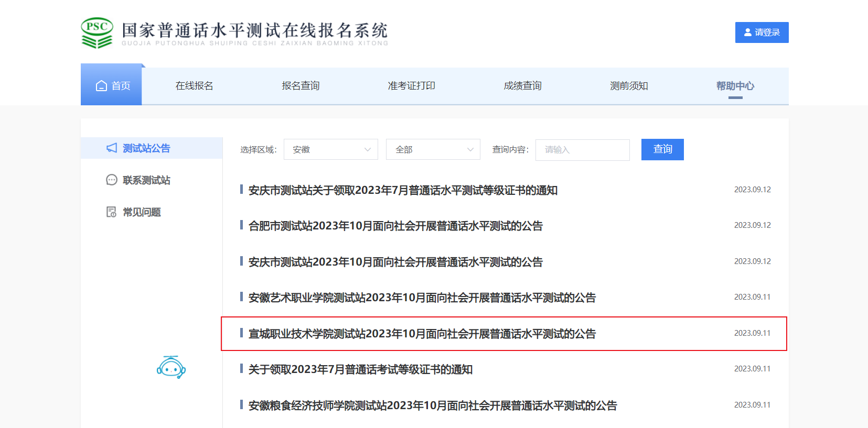Image resolution: width=868 pixels, height=428 pixels.
Task: Click the 查询内容 input field
Action: [583, 150]
